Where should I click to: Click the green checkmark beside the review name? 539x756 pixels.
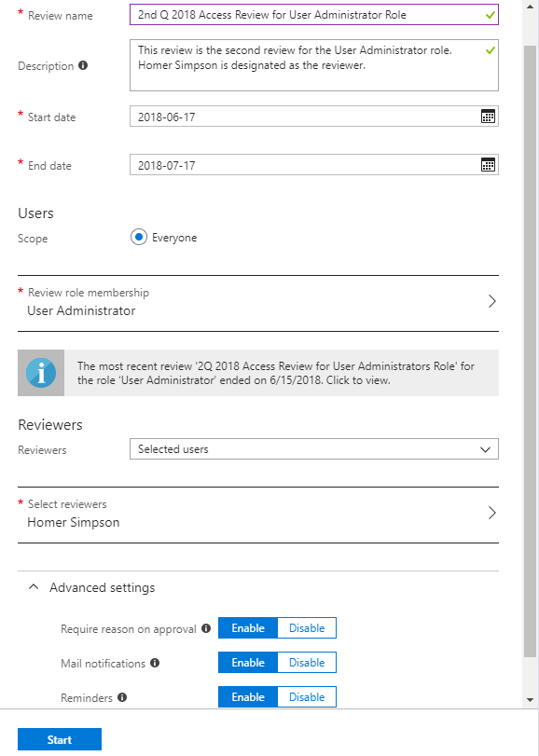(x=490, y=15)
